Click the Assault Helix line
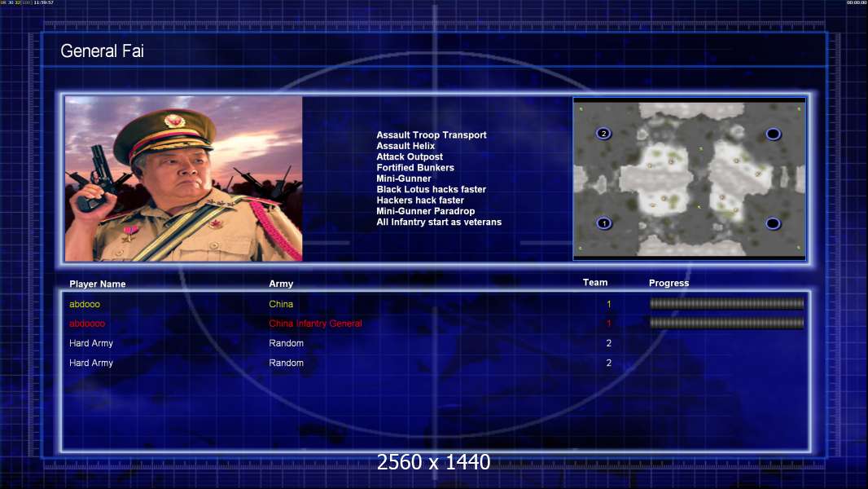This screenshot has width=868, height=489. coord(406,146)
